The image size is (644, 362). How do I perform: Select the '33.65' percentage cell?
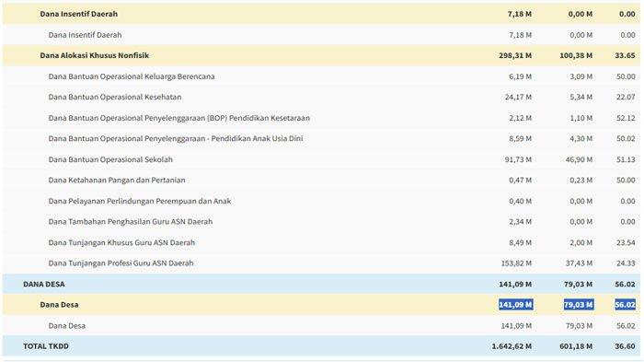(x=625, y=55)
